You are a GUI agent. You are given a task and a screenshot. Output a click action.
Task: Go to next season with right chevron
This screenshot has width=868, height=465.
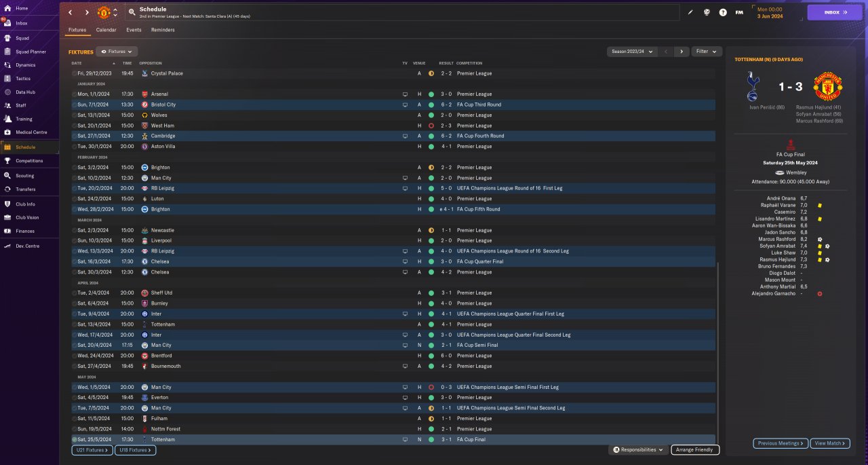pyautogui.click(x=682, y=52)
